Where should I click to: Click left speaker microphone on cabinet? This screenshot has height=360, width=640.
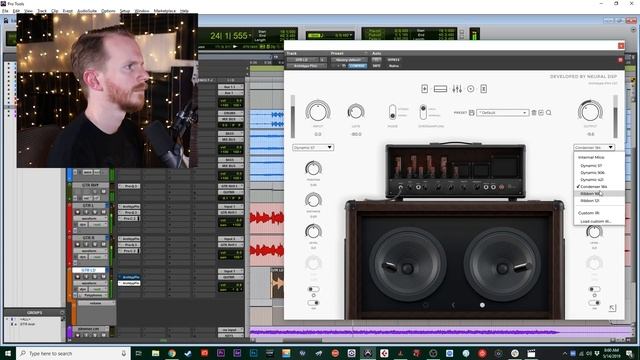click(x=390, y=267)
